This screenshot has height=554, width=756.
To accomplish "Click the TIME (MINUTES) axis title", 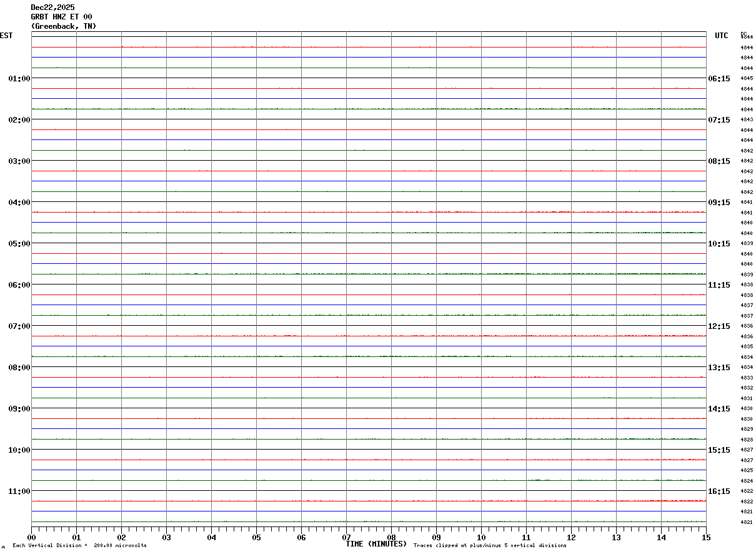I will coord(376,544).
